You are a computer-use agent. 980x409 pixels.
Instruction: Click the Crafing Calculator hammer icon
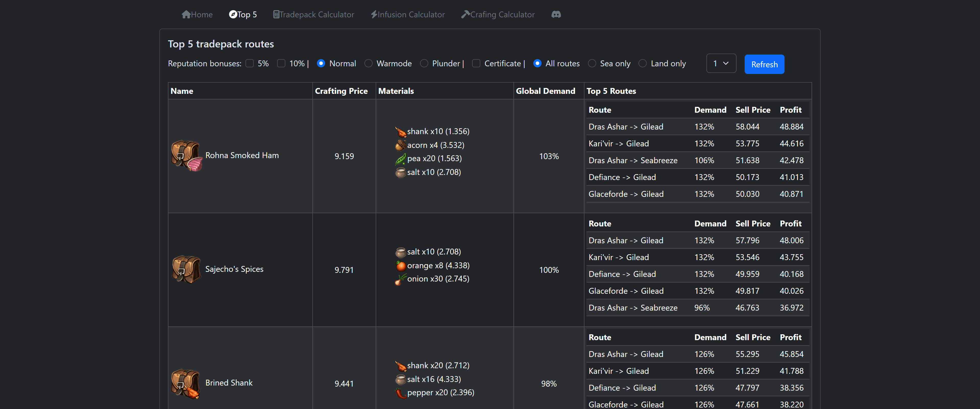(x=466, y=15)
